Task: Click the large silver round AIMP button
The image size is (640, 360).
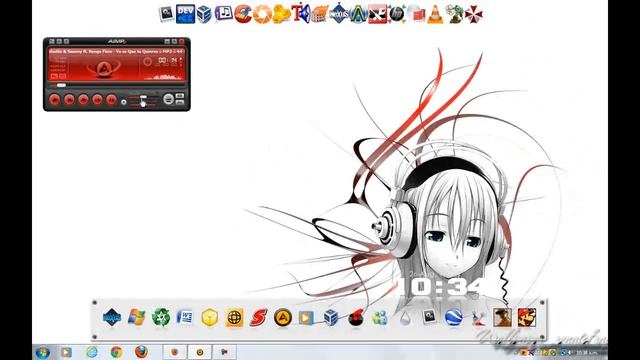Action: pyautogui.click(x=168, y=98)
